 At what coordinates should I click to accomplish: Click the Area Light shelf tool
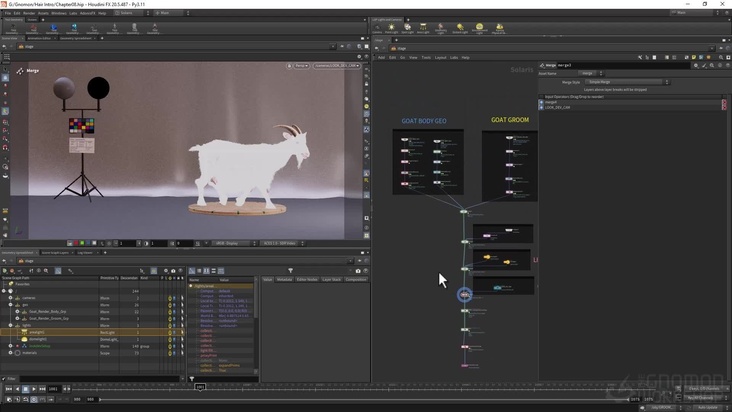(424, 28)
